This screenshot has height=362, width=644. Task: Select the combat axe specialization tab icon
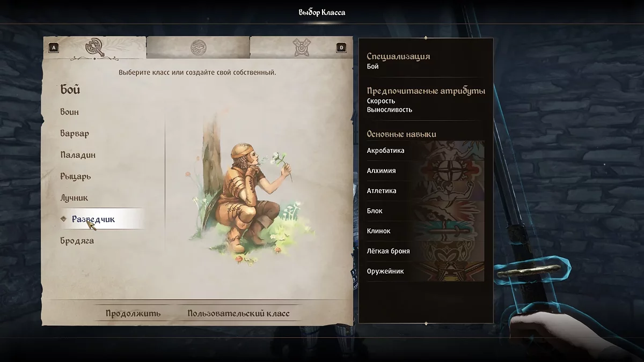pos(94,48)
